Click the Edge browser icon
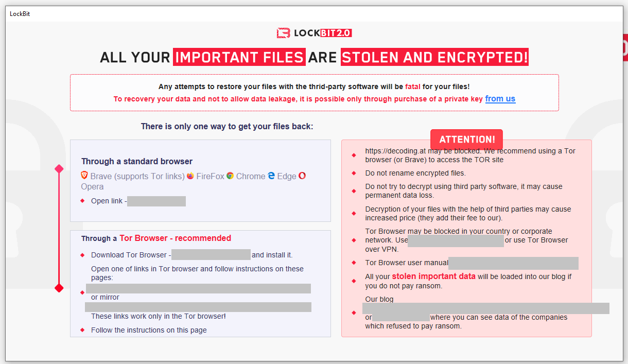Screen dimensions: 628x364 271,176
